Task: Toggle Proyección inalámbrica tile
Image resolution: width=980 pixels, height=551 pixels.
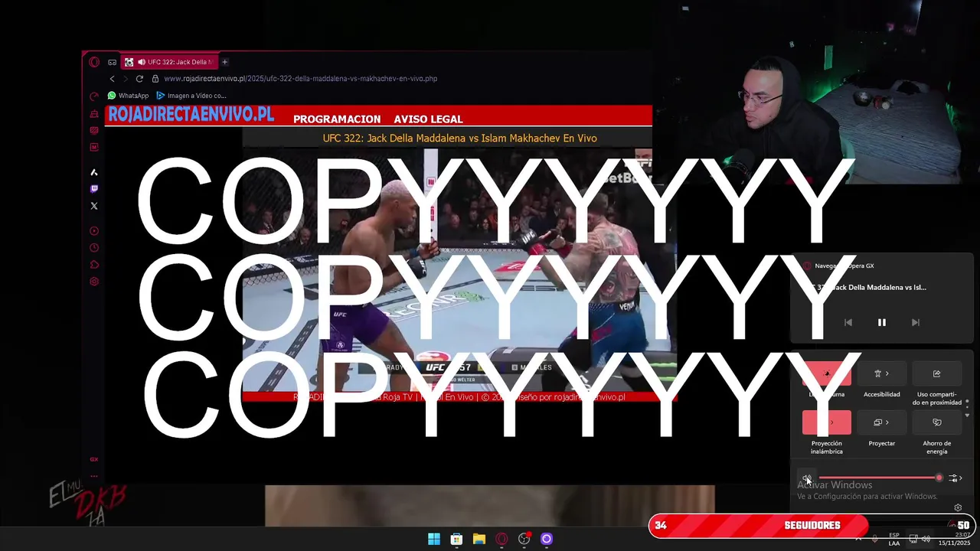Action: pyautogui.click(x=827, y=422)
